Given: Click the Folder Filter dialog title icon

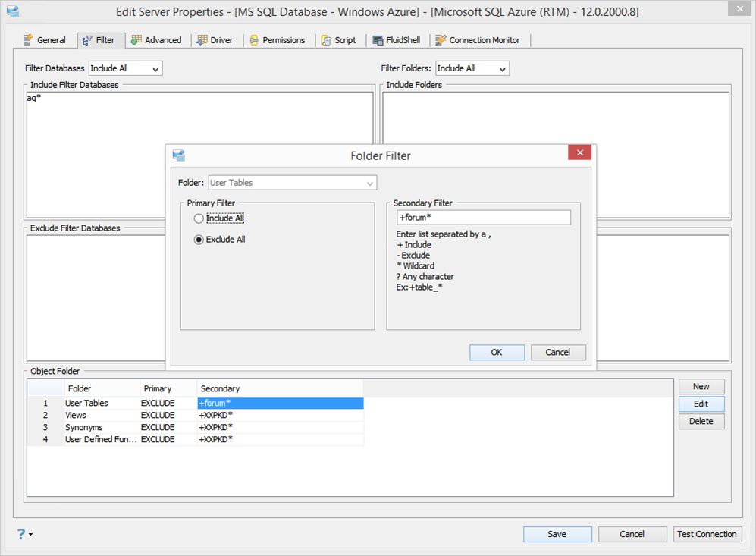Looking at the screenshot, I should pos(179,155).
